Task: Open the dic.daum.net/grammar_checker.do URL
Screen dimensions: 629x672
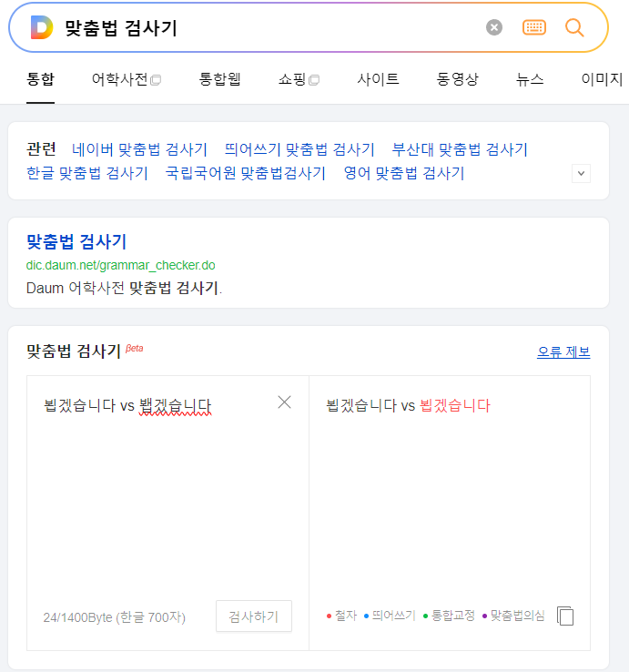Action: click(x=120, y=265)
